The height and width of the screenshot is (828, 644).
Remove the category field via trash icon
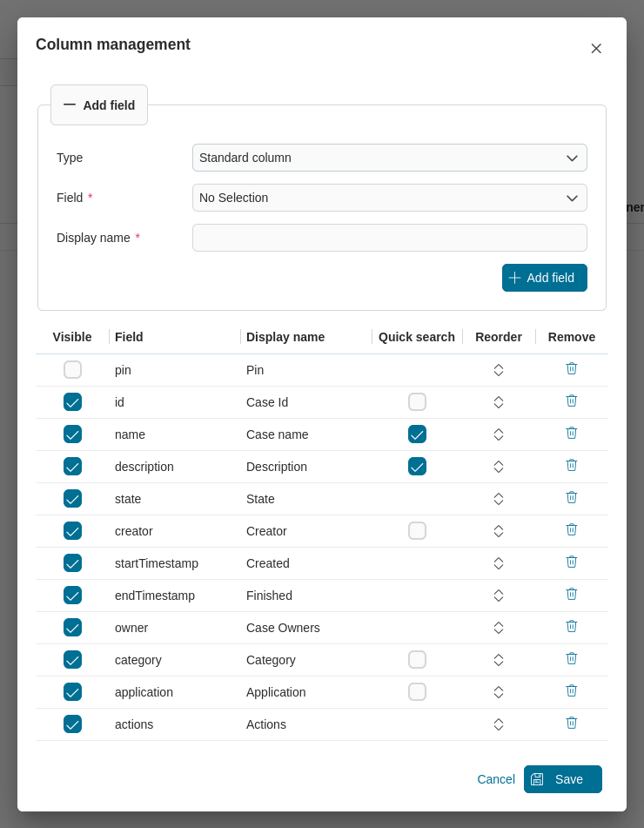pyautogui.click(x=571, y=658)
